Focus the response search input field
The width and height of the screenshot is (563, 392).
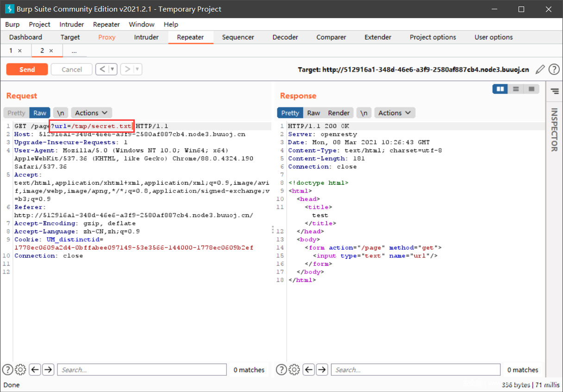(x=416, y=369)
